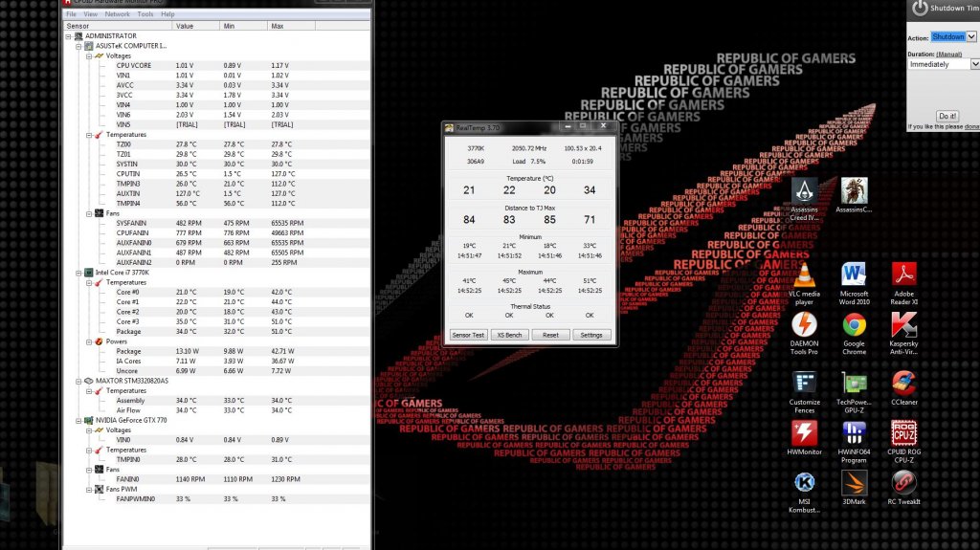The height and width of the screenshot is (550, 980).
Task: Collapse the ASUSTeK Voltages group
Action: pyautogui.click(x=89, y=56)
